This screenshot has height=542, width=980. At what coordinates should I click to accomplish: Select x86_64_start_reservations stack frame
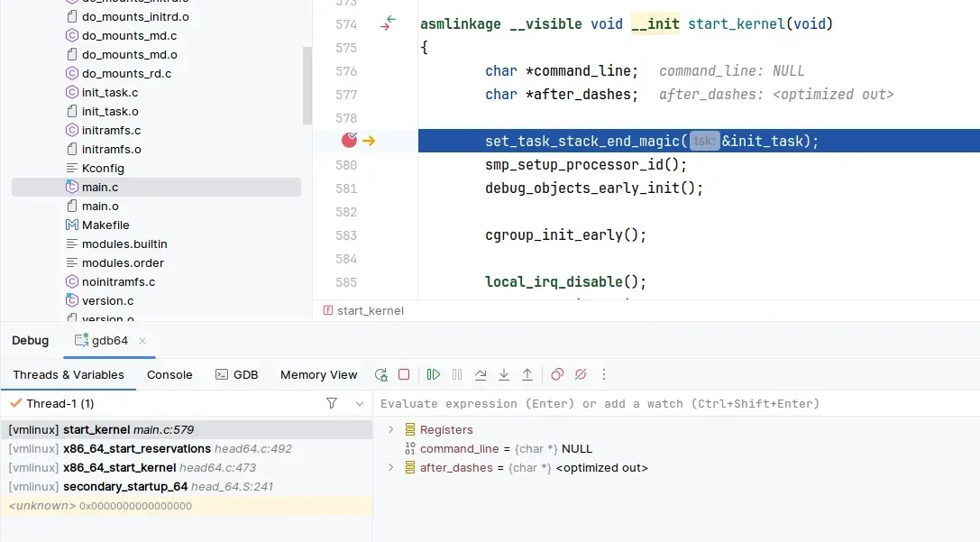(187, 449)
